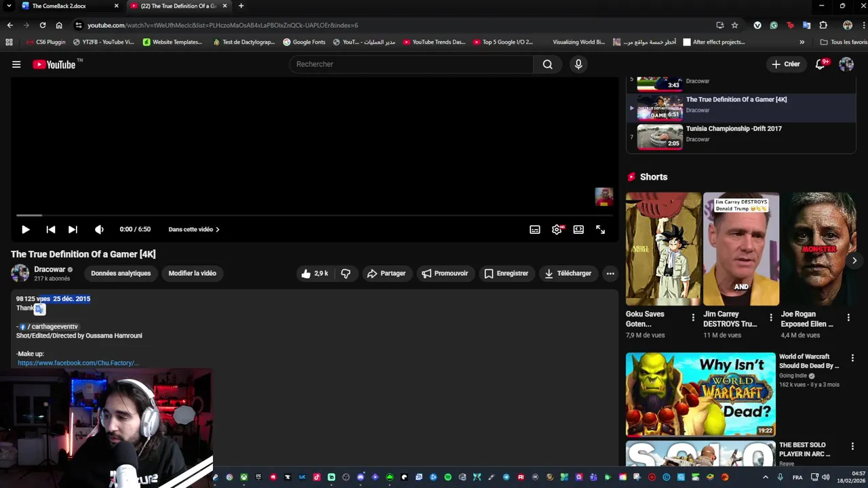Open Goku Saves Goten short
The width and height of the screenshot is (868, 488).
tap(663, 249)
